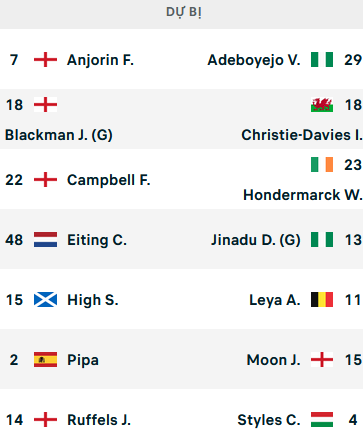This screenshot has height=431, width=363.
Task: Click Spain flag next to Pipa
Action: point(45,360)
